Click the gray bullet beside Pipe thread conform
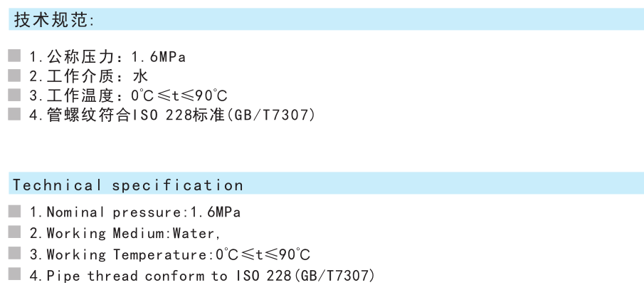The image size is (644, 305). 14,274
